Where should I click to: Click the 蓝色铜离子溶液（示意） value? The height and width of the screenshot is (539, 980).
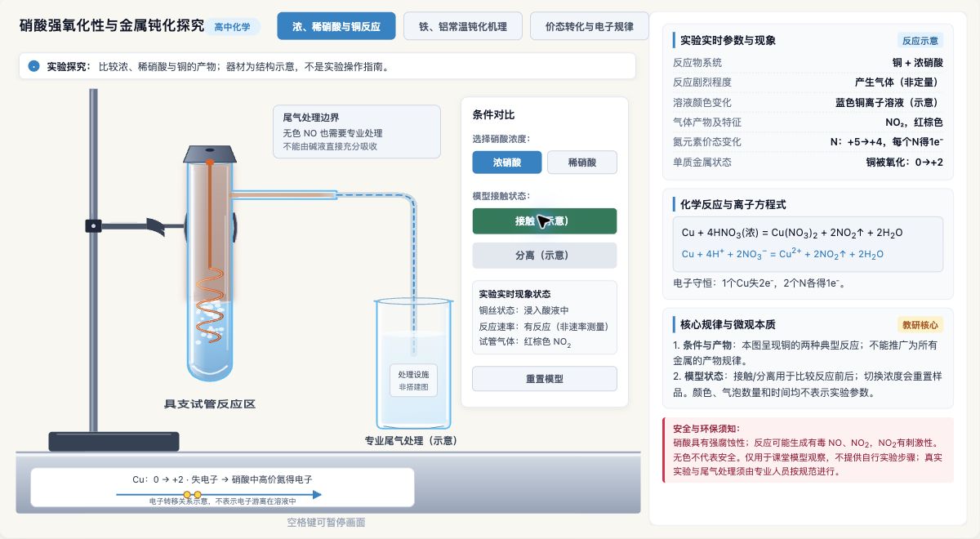[889, 103]
